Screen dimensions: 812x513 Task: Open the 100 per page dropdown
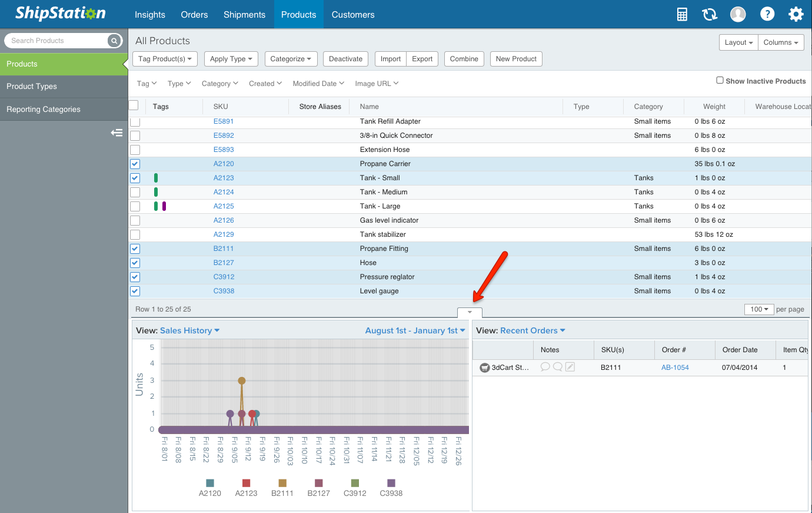pos(759,309)
